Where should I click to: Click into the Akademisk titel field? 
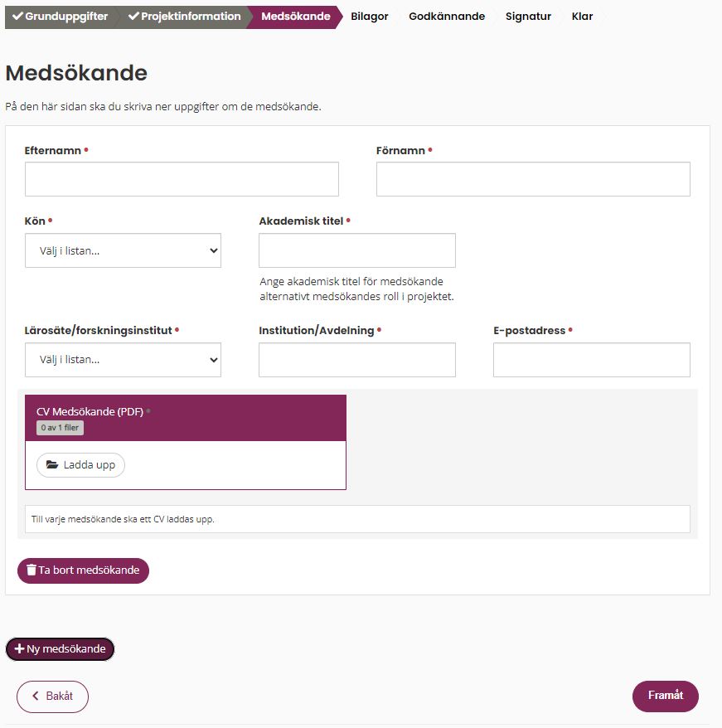(357, 250)
